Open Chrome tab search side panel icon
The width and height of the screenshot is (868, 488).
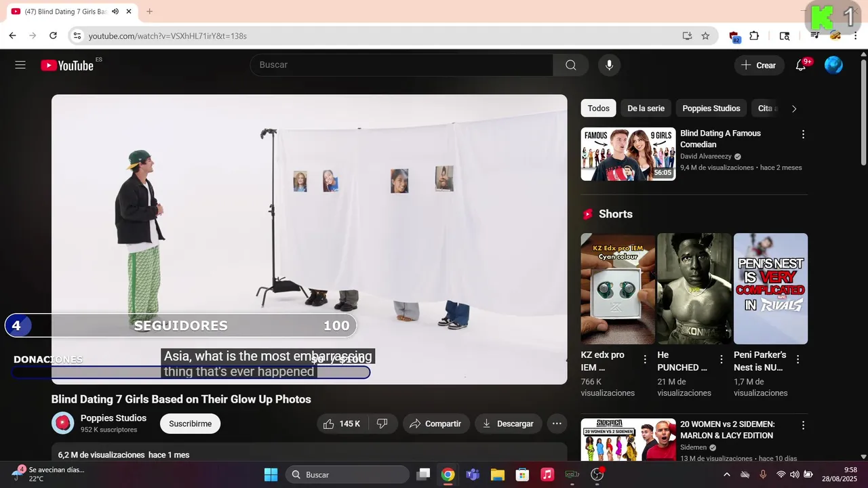click(x=785, y=36)
